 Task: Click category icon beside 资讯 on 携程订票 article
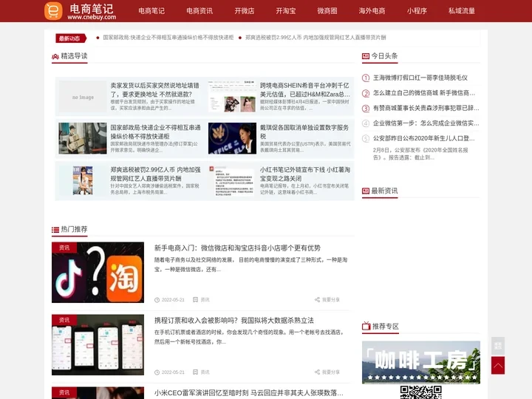tap(195, 372)
